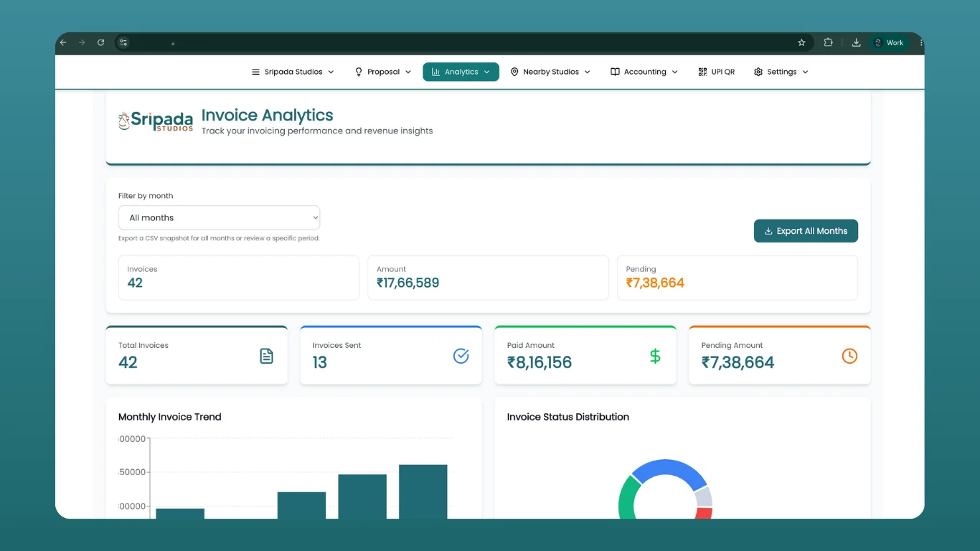Bookmark the page with the star icon
This screenshot has height=551, width=980.
coord(802,43)
